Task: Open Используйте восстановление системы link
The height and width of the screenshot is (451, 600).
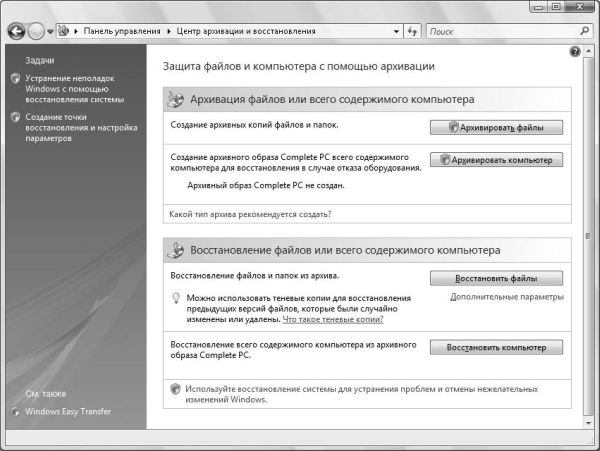Action: click(362, 394)
